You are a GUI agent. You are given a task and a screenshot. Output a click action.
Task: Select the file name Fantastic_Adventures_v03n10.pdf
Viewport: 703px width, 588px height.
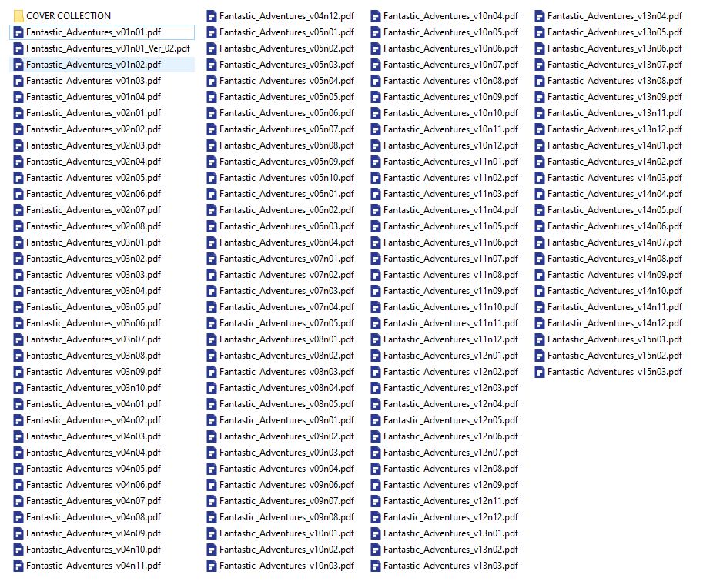point(93,388)
